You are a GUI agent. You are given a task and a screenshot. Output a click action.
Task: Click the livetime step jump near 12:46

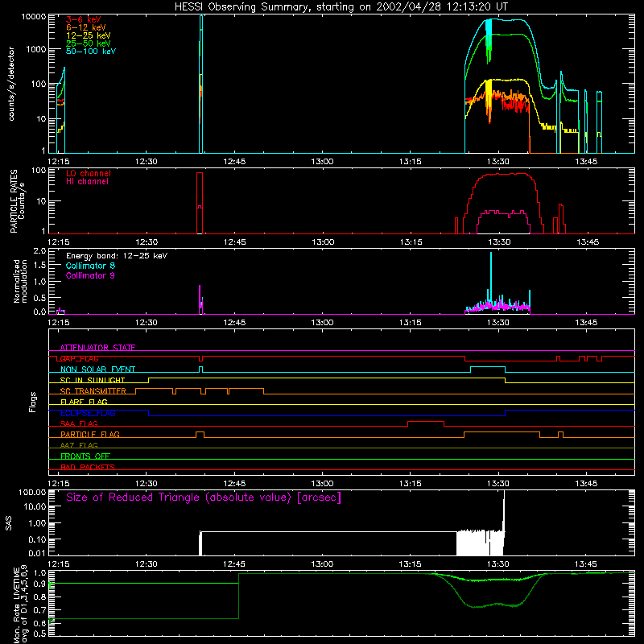point(238,596)
